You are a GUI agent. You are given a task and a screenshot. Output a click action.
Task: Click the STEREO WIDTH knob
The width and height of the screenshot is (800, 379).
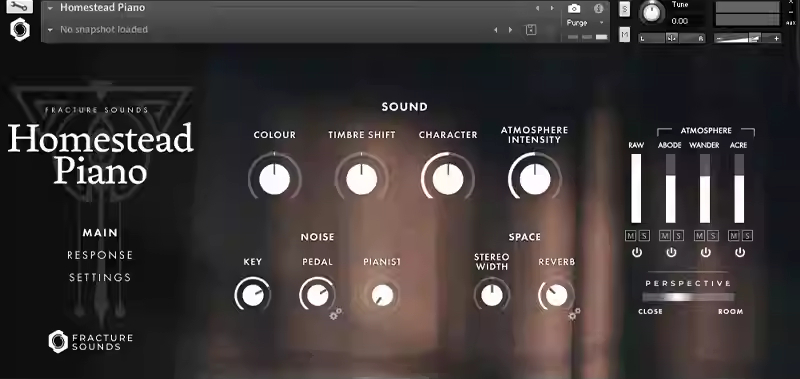point(492,295)
